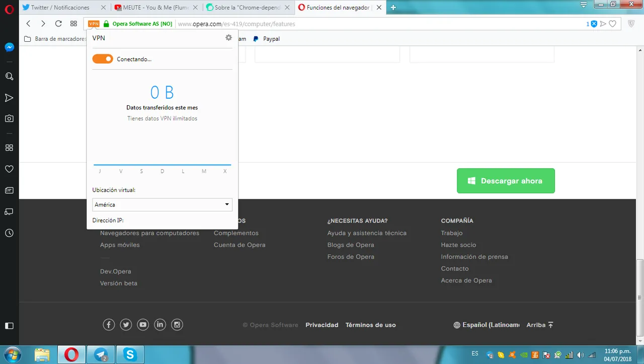
Task: Open the Versión beta link
Action: [118, 283]
